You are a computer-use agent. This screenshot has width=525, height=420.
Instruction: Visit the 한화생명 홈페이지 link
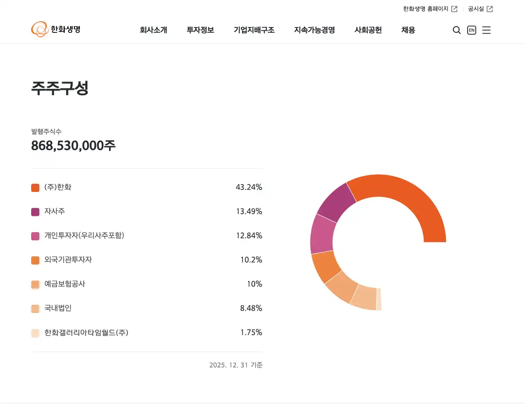tap(425, 8)
